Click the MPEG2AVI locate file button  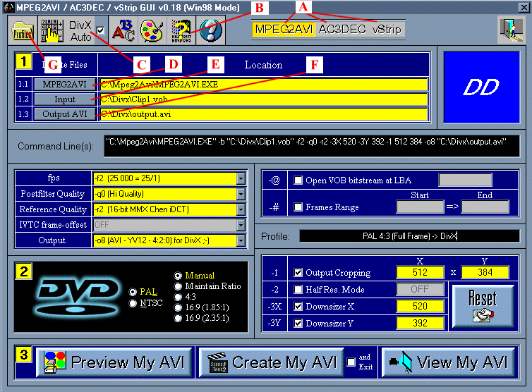click(x=64, y=85)
